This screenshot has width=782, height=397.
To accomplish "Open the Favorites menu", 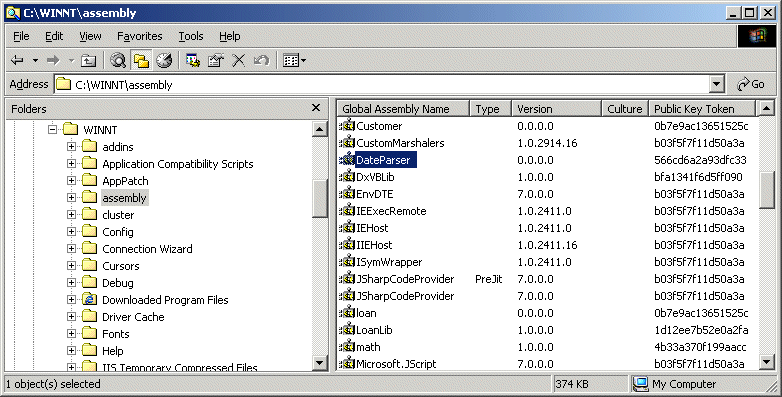I will click(140, 36).
